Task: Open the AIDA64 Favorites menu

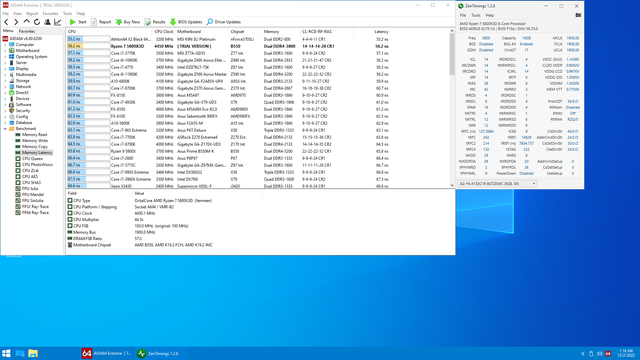Action: [50, 13]
